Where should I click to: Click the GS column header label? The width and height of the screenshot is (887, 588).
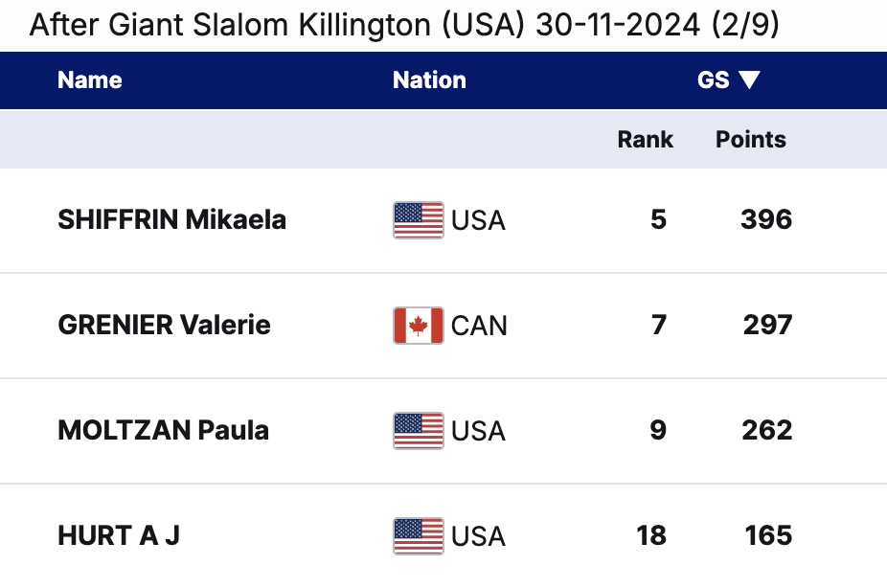coord(714,80)
